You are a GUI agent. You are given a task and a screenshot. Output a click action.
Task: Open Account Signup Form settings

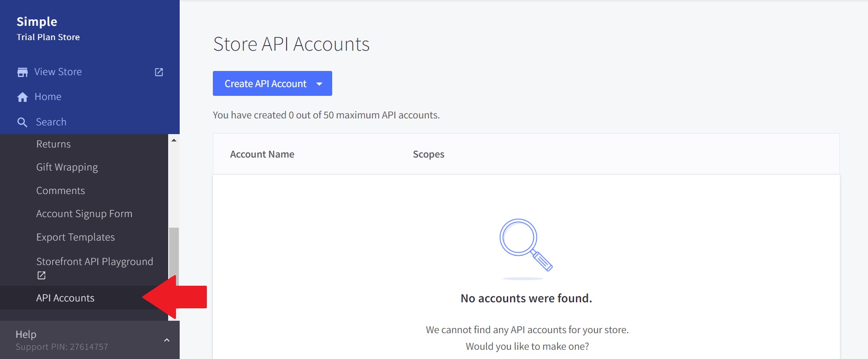tap(84, 214)
